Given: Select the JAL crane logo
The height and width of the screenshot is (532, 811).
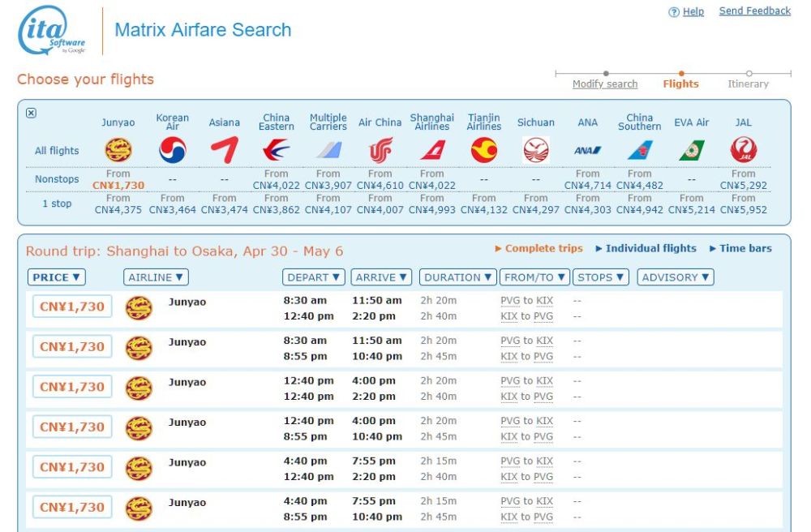Looking at the screenshot, I should click(743, 151).
